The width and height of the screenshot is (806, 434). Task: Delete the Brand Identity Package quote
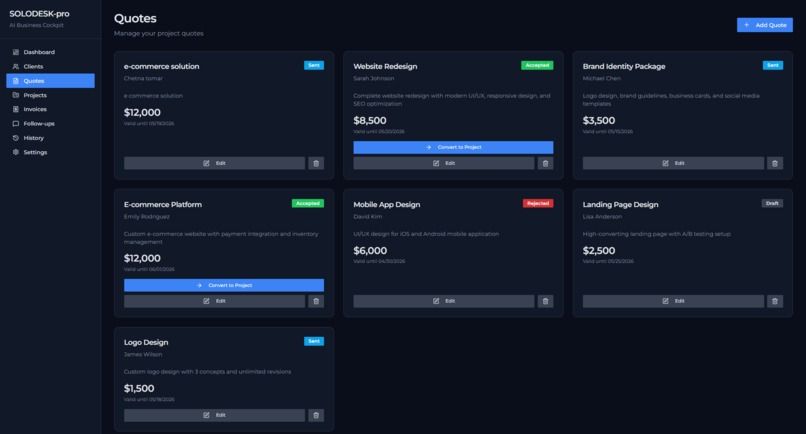[775, 163]
